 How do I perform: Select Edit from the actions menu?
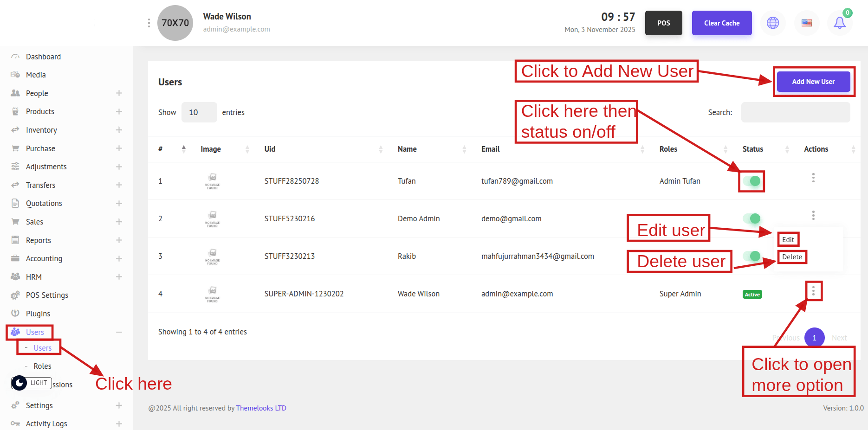(x=788, y=239)
